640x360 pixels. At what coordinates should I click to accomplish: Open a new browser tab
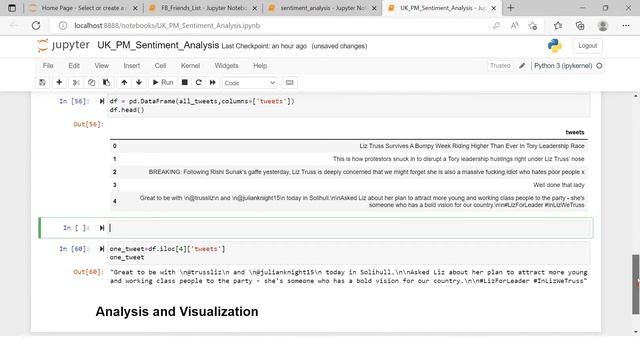click(x=511, y=8)
